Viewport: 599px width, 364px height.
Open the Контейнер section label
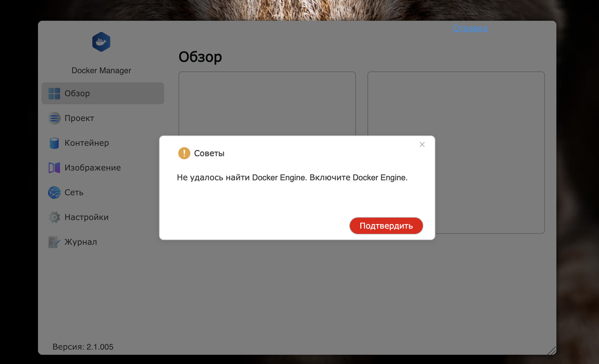click(x=87, y=143)
